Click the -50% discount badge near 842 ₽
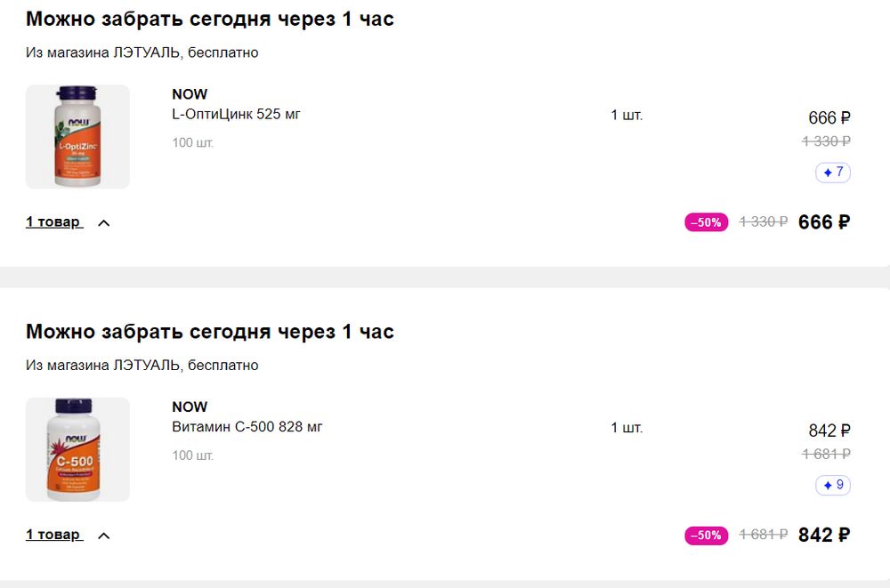890x588 pixels. tap(707, 536)
